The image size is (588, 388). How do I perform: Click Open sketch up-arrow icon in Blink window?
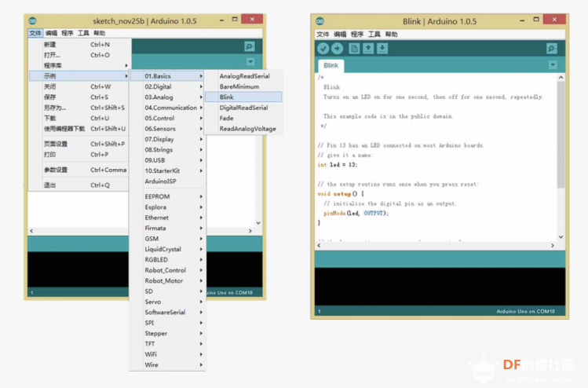pos(368,49)
